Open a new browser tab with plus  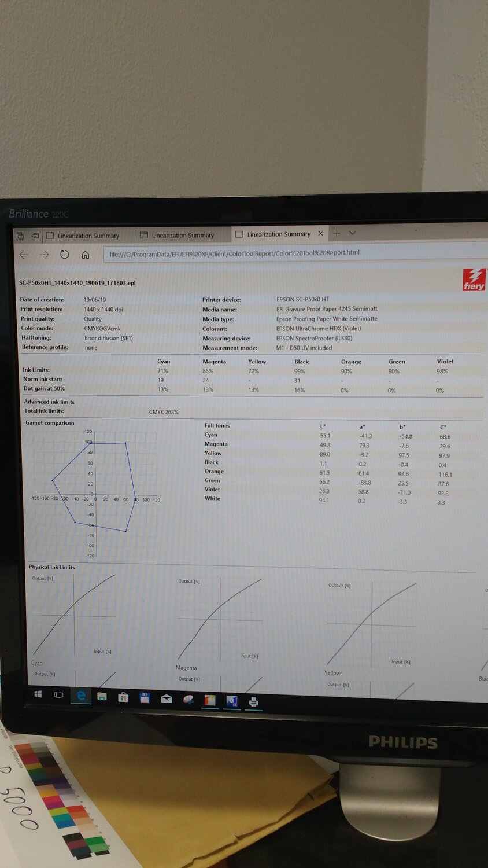click(x=337, y=233)
